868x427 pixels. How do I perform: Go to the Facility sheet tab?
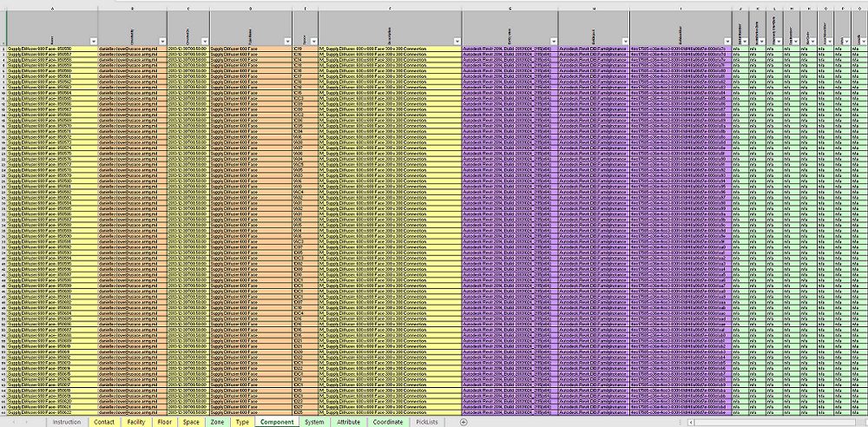click(x=135, y=422)
